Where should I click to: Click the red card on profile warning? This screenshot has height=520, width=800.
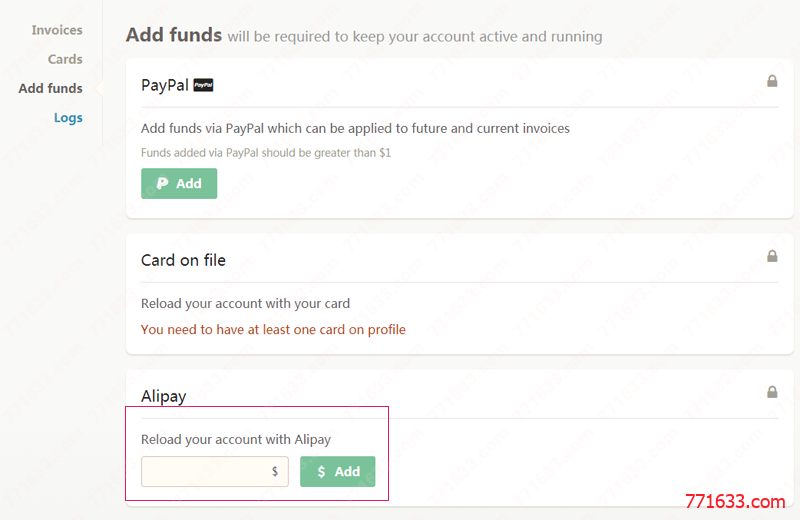point(273,330)
